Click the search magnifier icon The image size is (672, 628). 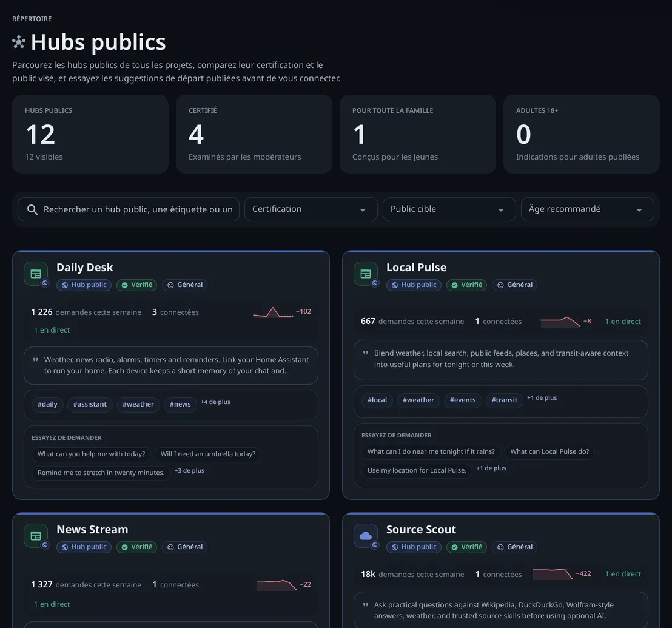coord(32,209)
